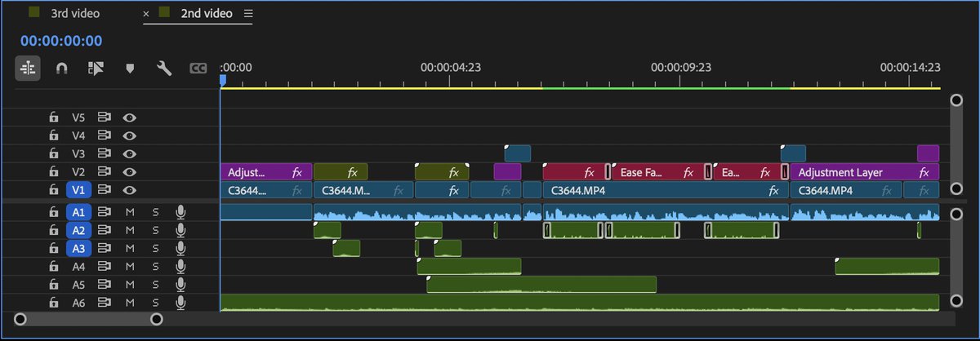Toggle track lock for A1
Screen dimensions: 980x341
click(x=53, y=212)
